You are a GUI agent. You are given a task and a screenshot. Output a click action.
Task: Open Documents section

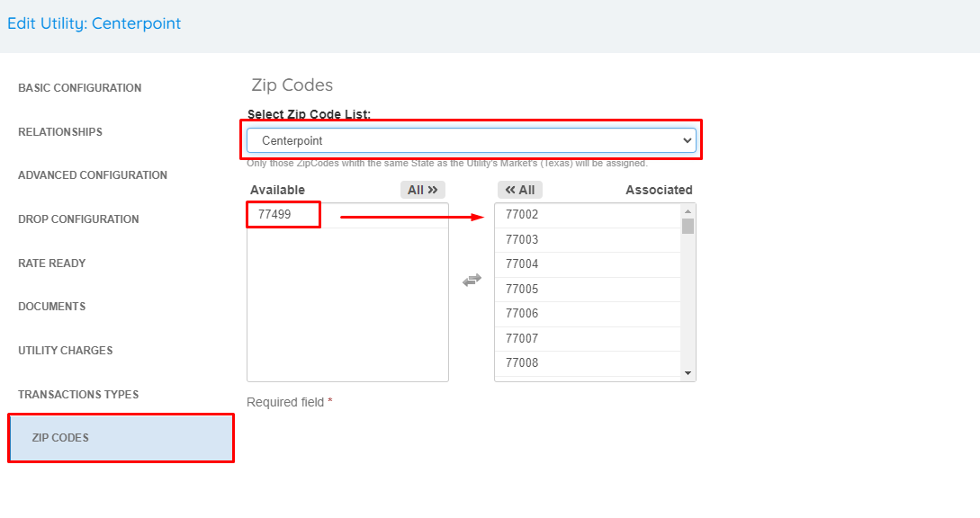[x=52, y=306]
